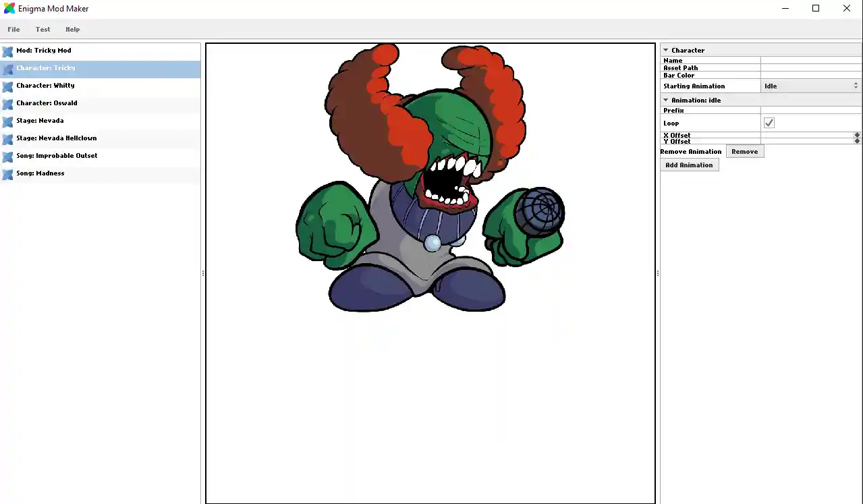Open the File menu
Image resolution: width=863 pixels, height=504 pixels.
coord(13,29)
